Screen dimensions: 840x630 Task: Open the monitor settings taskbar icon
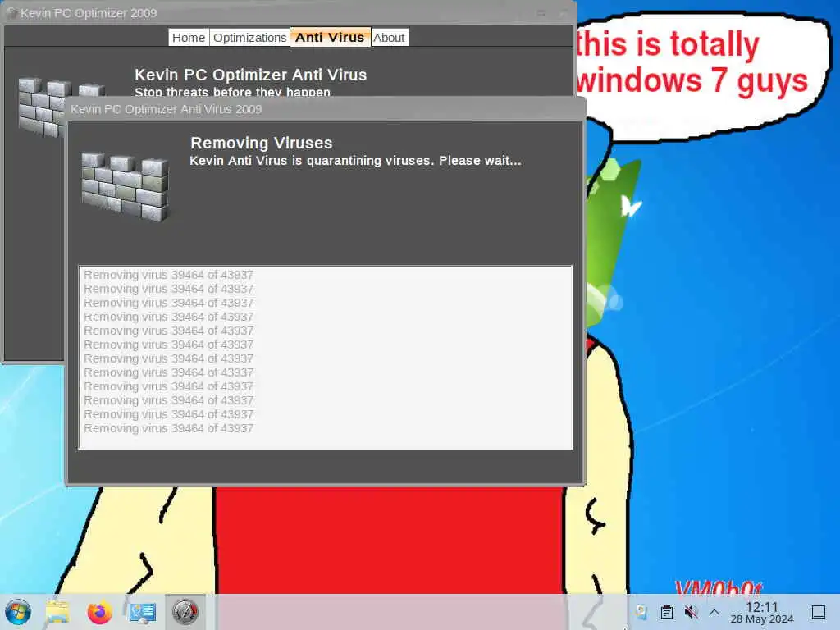[142, 612]
